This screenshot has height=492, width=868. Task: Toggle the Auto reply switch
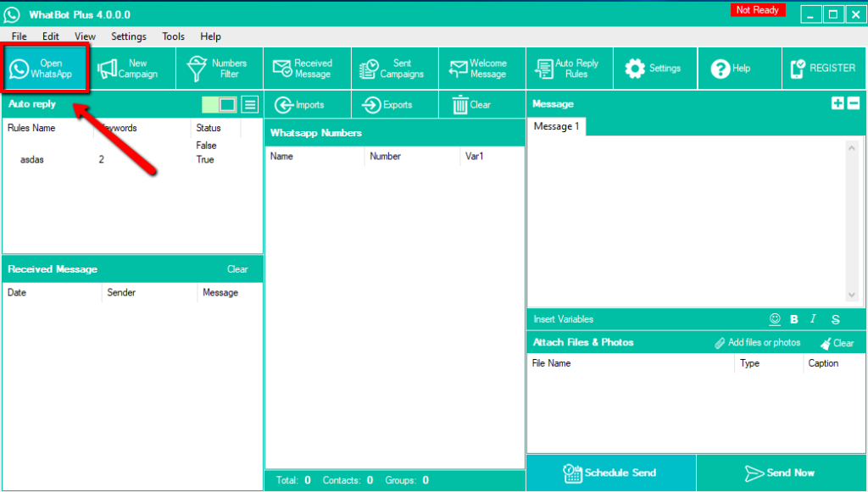tap(219, 105)
